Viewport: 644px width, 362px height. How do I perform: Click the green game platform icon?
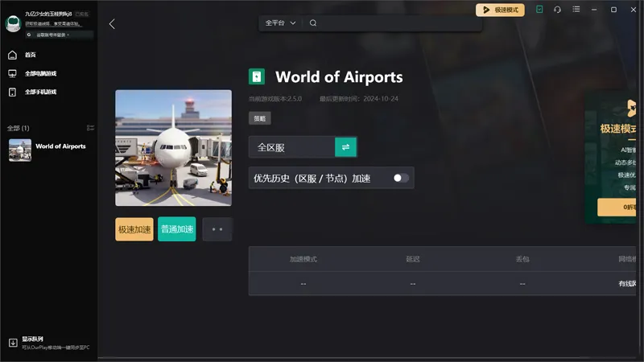click(257, 76)
